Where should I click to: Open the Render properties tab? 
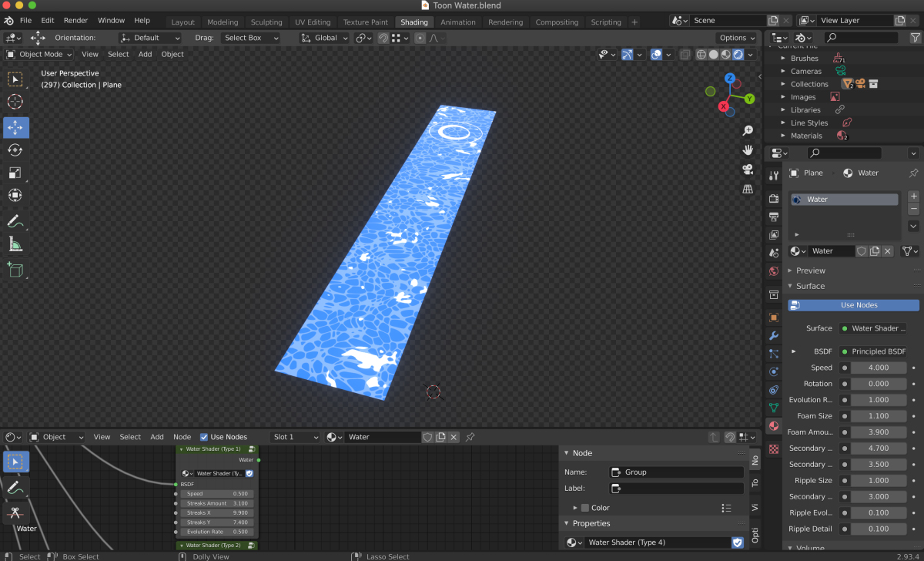(x=774, y=199)
